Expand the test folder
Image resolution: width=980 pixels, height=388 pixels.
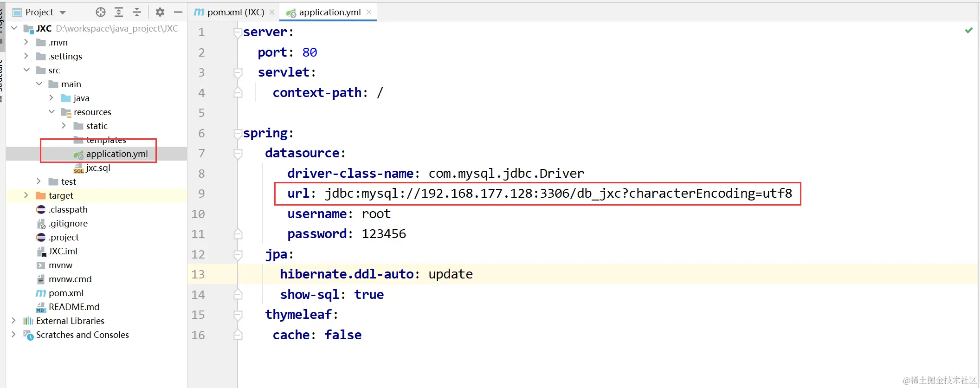pos(39,181)
